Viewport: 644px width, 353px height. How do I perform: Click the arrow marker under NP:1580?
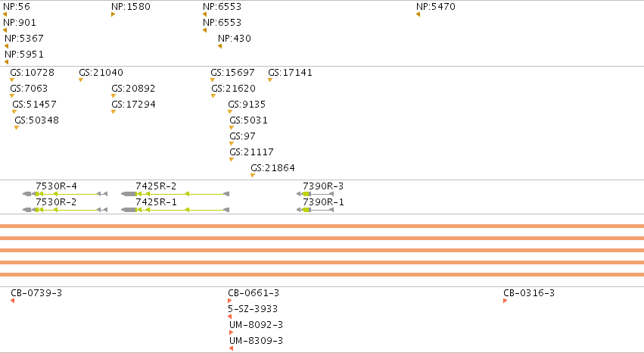[113, 14]
